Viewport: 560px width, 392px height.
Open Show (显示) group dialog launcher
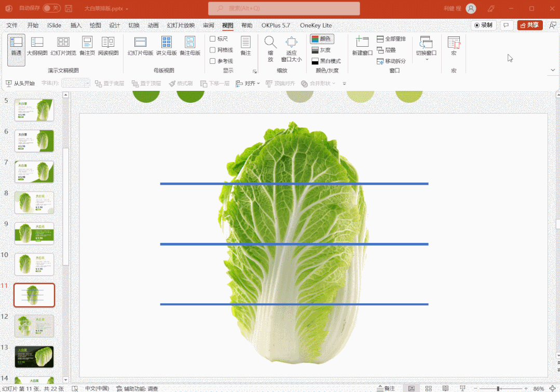[x=255, y=72]
